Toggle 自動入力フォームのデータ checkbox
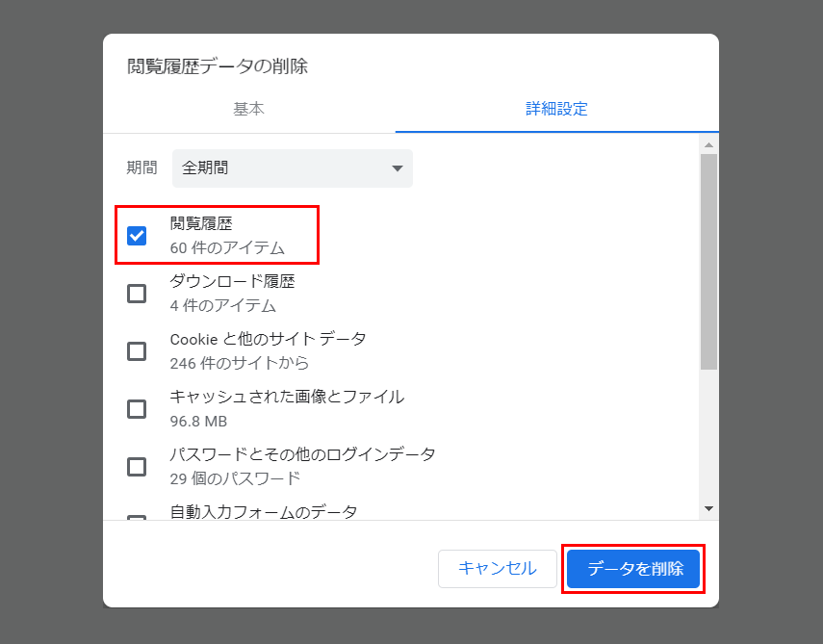This screenshot has height=644, width=823. (x=137, y=518)
